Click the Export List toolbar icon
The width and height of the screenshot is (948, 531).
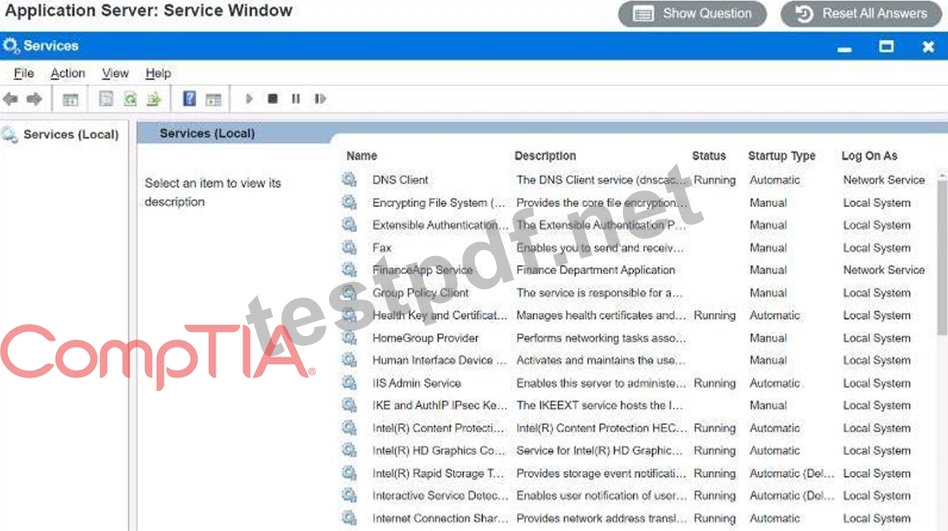[x=154, y=99]
